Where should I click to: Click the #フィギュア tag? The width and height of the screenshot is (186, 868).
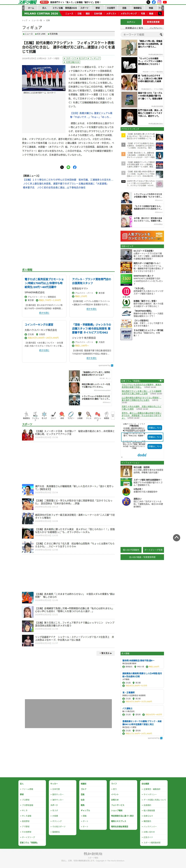tap(94, 59)
